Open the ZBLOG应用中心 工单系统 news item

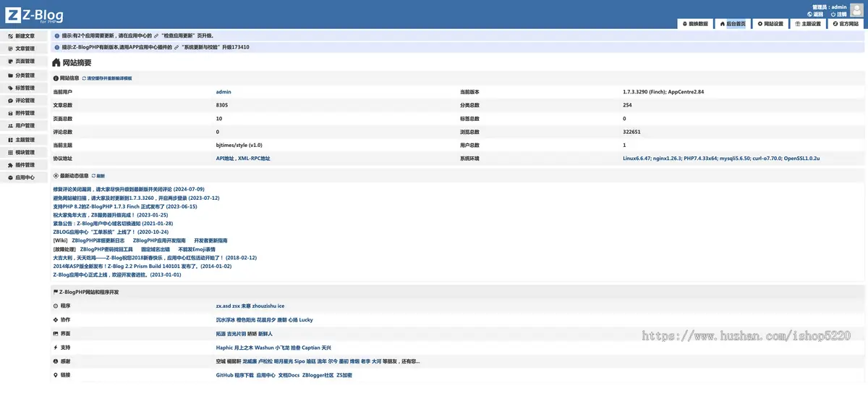(x=111, y=232)
